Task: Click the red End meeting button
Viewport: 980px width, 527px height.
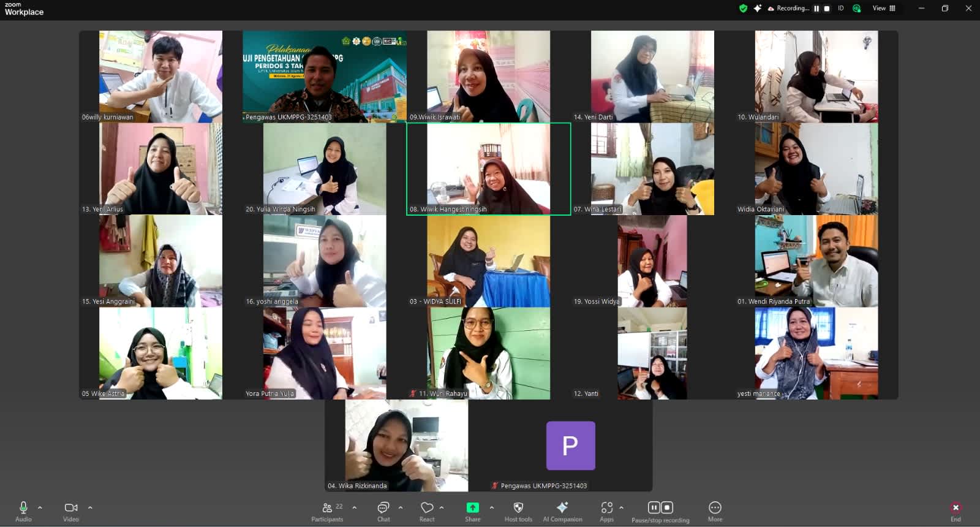Action: pos(956,507)
